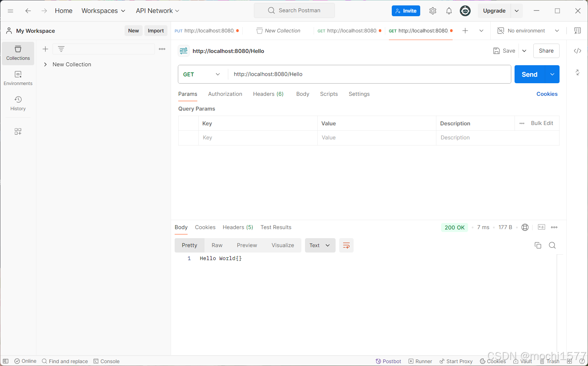This screenshot has height=366, width=588.
Task: Open the GET method dropdown
Action: 202,74
